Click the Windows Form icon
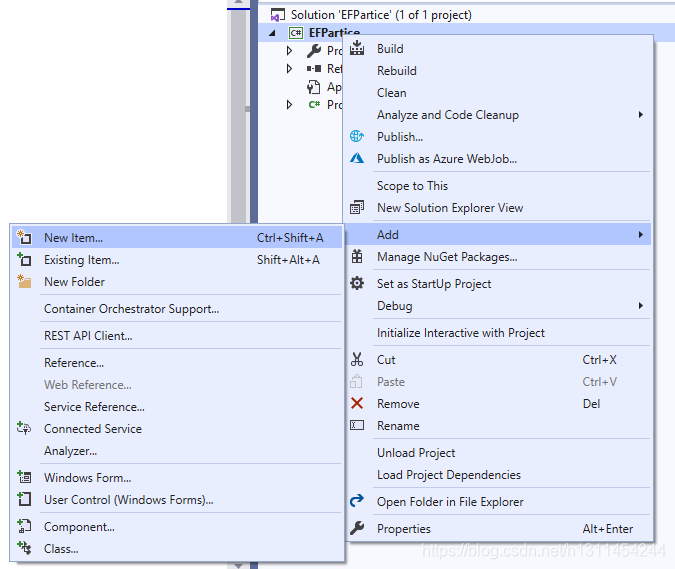Image resolution: width=675 pixels, height=569 pixels. (x=24, y=477)
